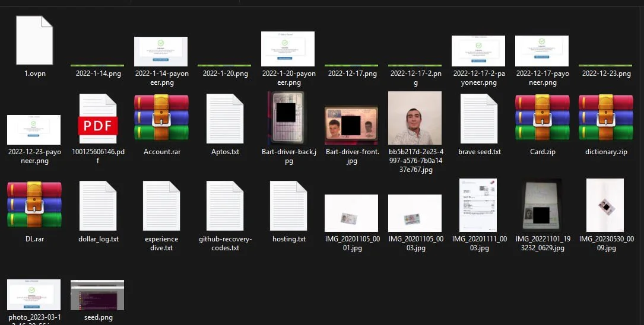Click the brave seed.txt file icon

[479, 117]
